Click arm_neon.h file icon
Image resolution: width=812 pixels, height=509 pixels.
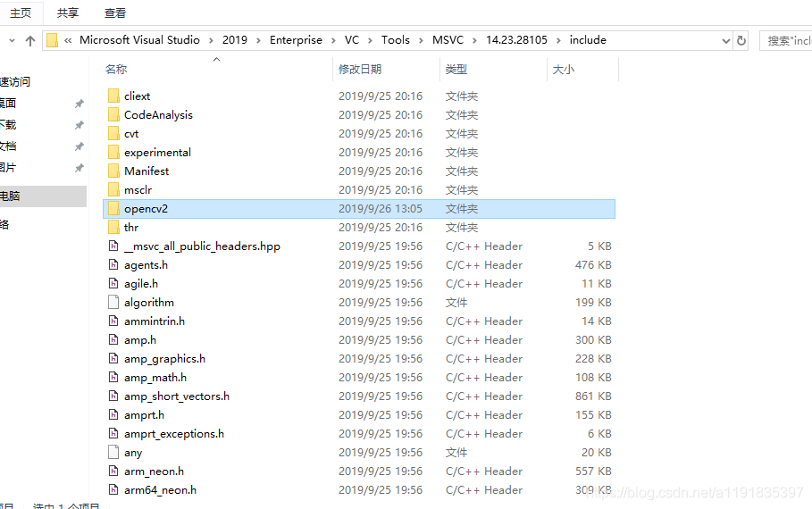click(x=113, y=471)
